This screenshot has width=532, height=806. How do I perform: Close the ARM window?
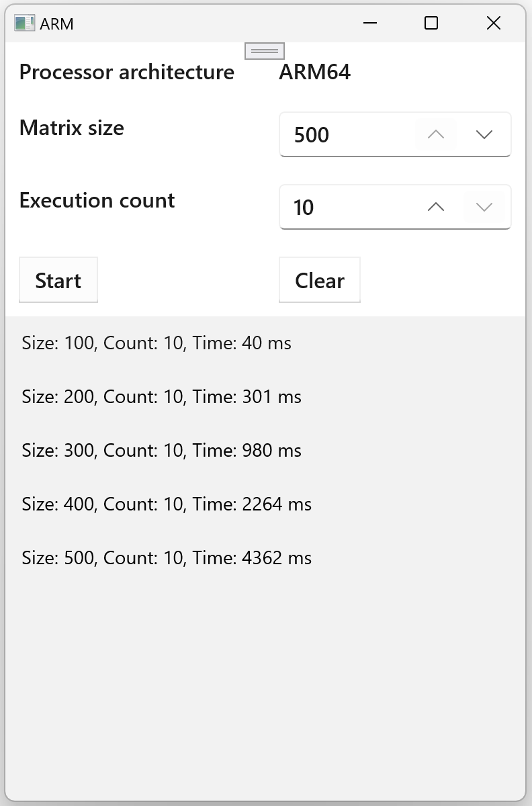tap(493, 24)
